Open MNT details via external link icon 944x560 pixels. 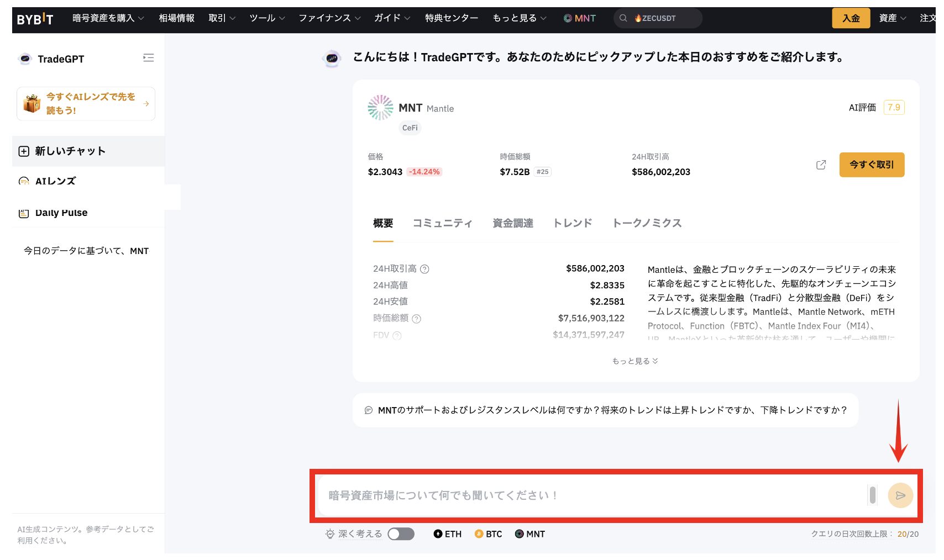821,165
